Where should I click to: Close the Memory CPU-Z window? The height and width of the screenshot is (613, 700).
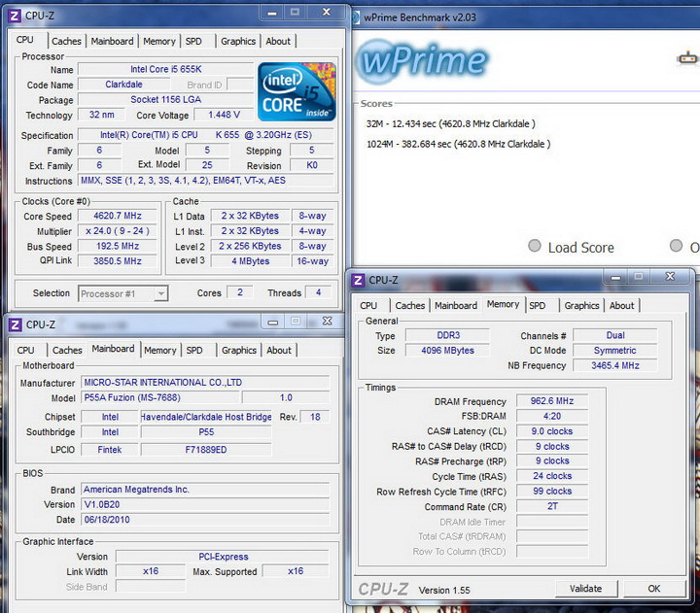point(670,277)
